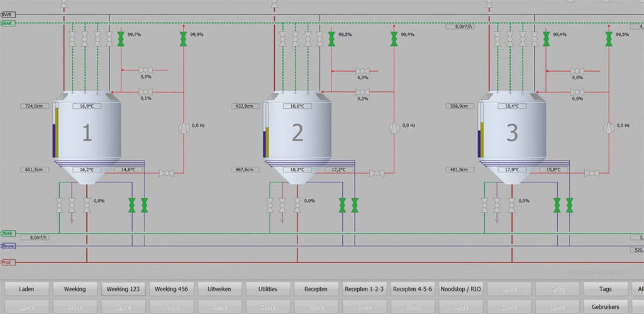Click the green valve labeled 99,5% at the far right
This screenshot has width=644, height=314.
[x=609, y=39]
